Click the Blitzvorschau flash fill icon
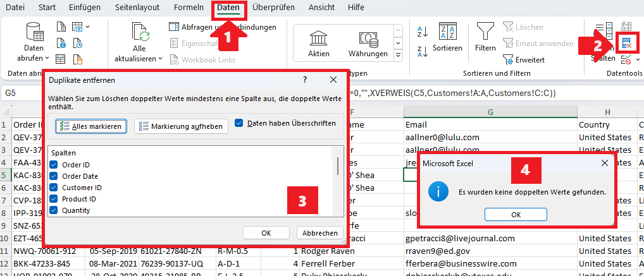 point(626,27)
